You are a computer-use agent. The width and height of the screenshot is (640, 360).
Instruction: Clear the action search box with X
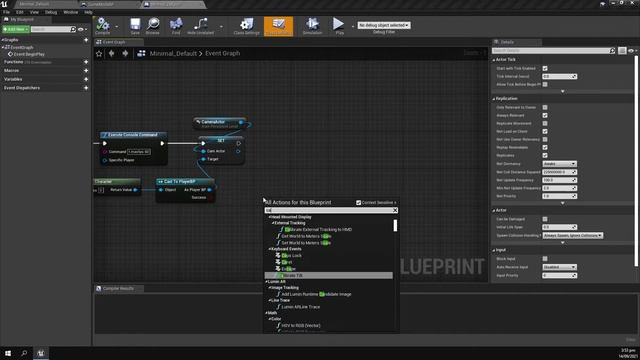[x=395, y=210]
